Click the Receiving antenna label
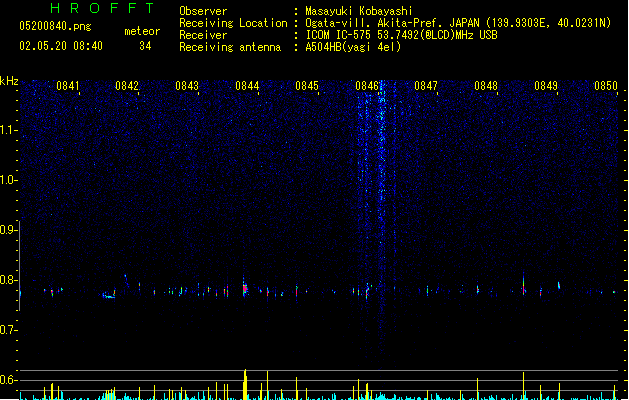The image size is (629, 400). (230, 47)
